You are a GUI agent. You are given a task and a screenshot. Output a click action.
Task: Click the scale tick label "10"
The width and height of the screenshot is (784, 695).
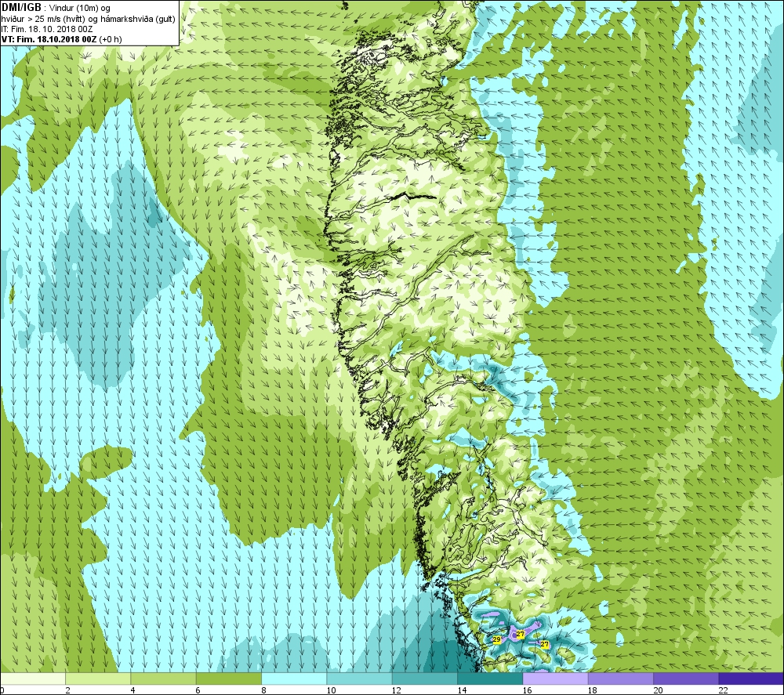pyautogui.click(x=331, y=690)
